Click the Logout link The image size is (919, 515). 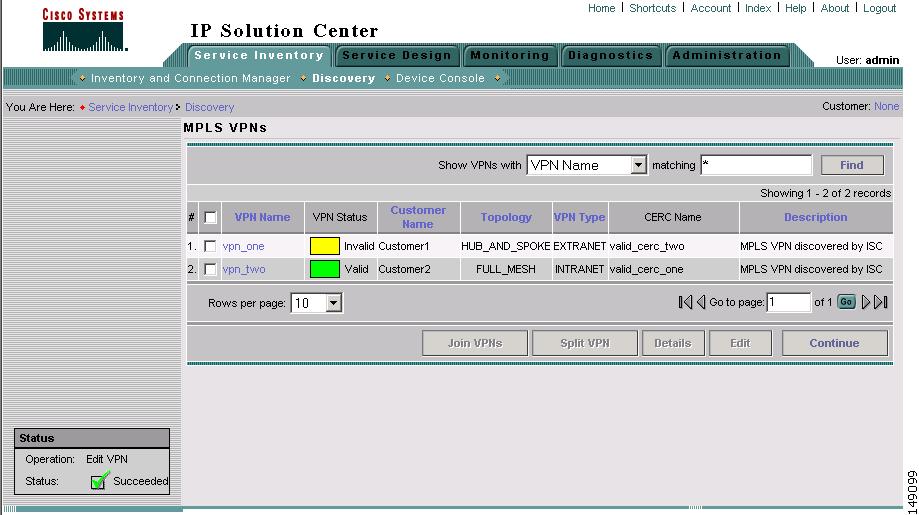[879, 8]
